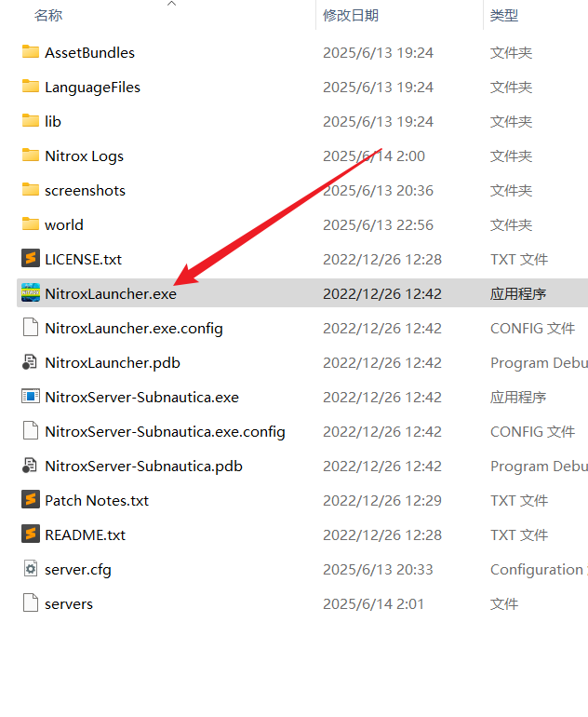Select the lib folder name
Viewport: 588px width, 717px height.
(52, 122)
